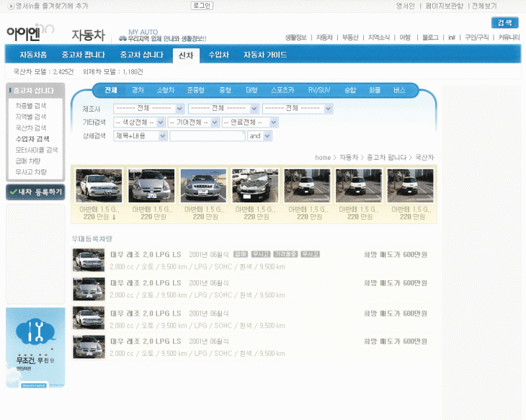Switch to the 스포츠카 category tab
Screen dimensions: 526x420
click(x=282, y=90)
